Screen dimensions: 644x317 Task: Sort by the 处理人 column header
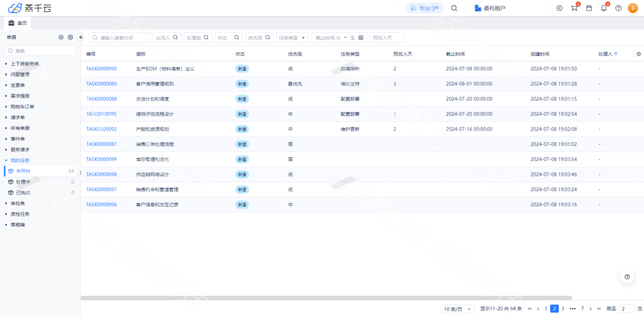click(607, 54)
